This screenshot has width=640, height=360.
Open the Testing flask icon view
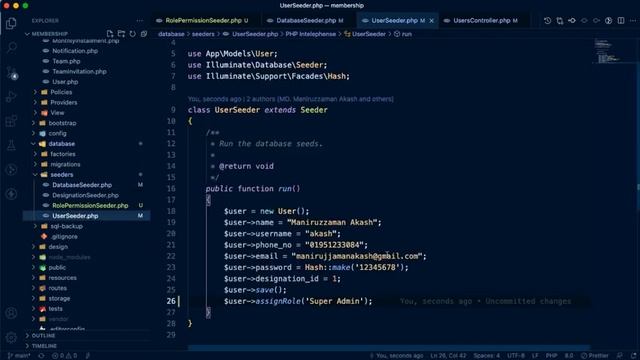tap(11, 145)
